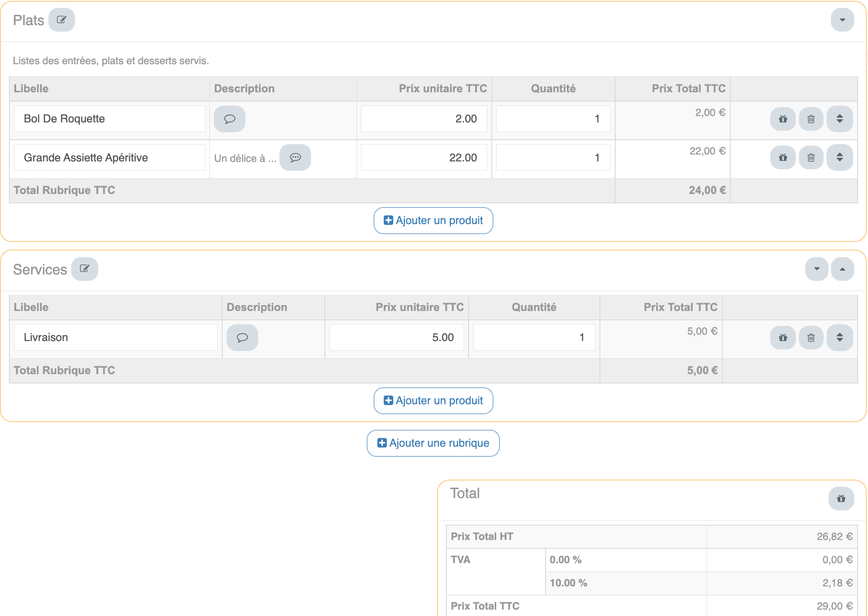Click the reorder handle on Bol De Roquette row
This screenshot has height=616, width=868.
coord(840,119)
